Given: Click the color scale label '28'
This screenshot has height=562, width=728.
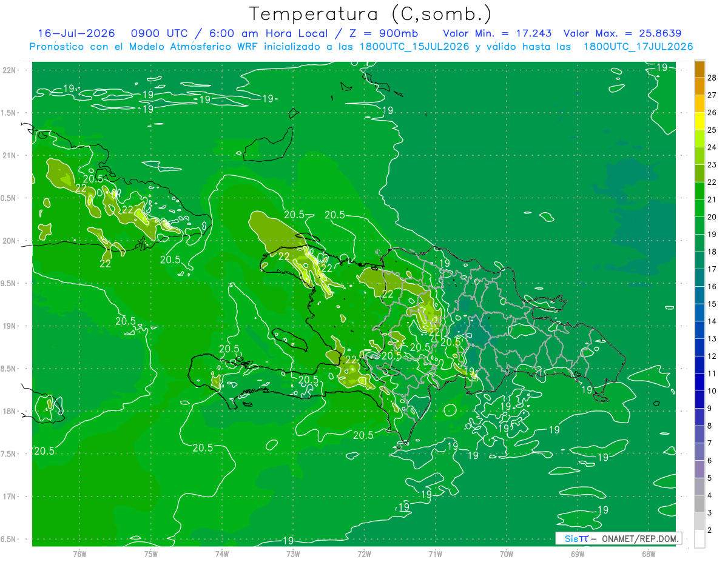Looking at the screenshot, I should (x=712, y=78).
